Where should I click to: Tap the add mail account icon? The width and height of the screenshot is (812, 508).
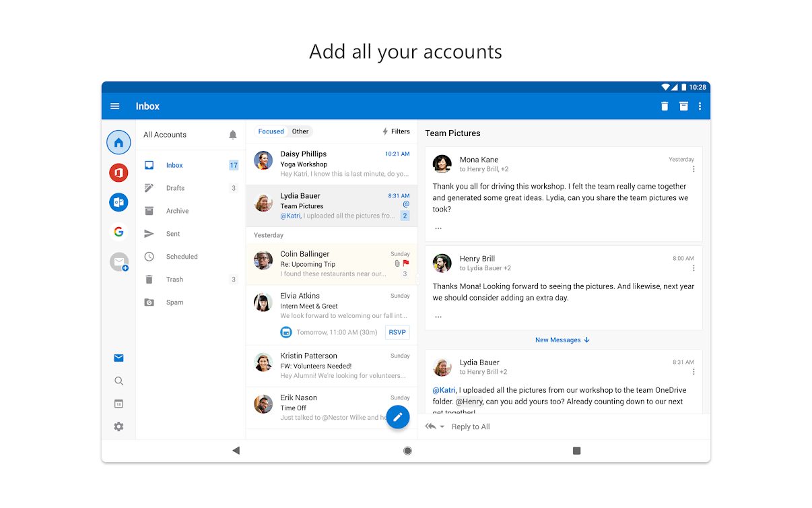tap(119, 262)
